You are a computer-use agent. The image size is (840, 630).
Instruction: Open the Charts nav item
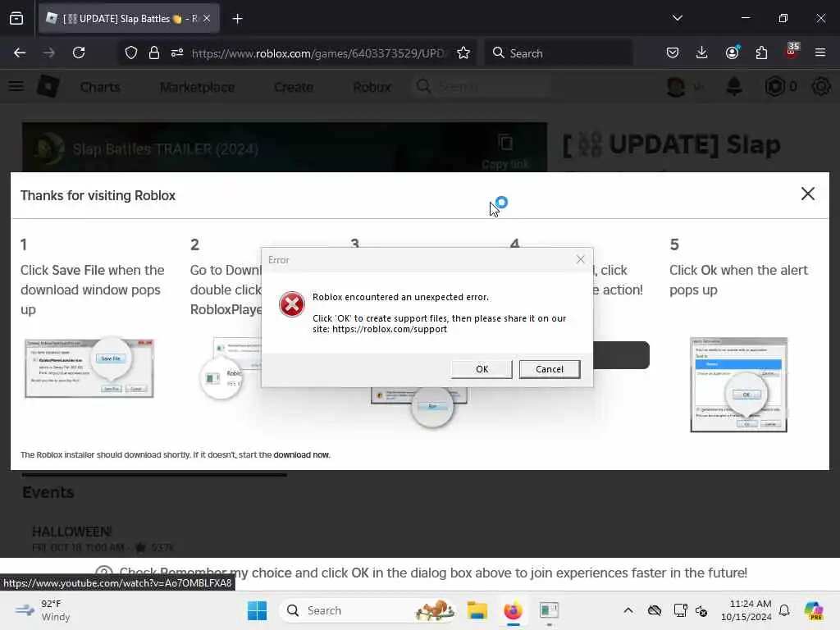(100, 87)
